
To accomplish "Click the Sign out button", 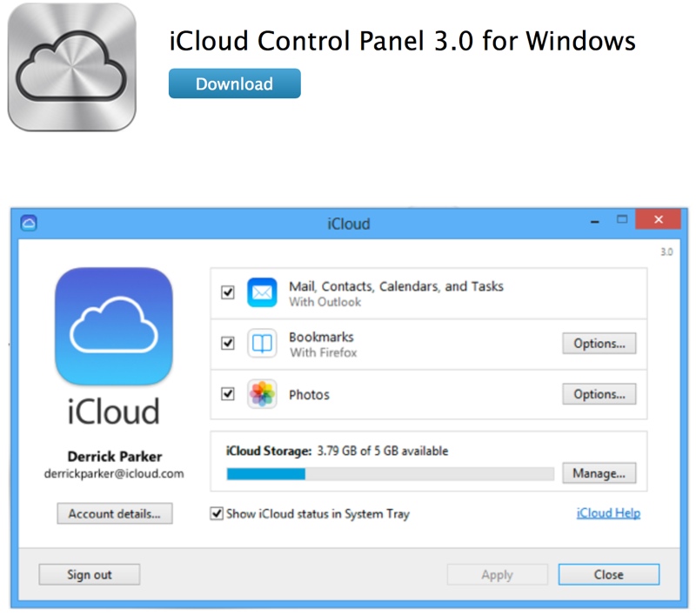I will [90, 574].
